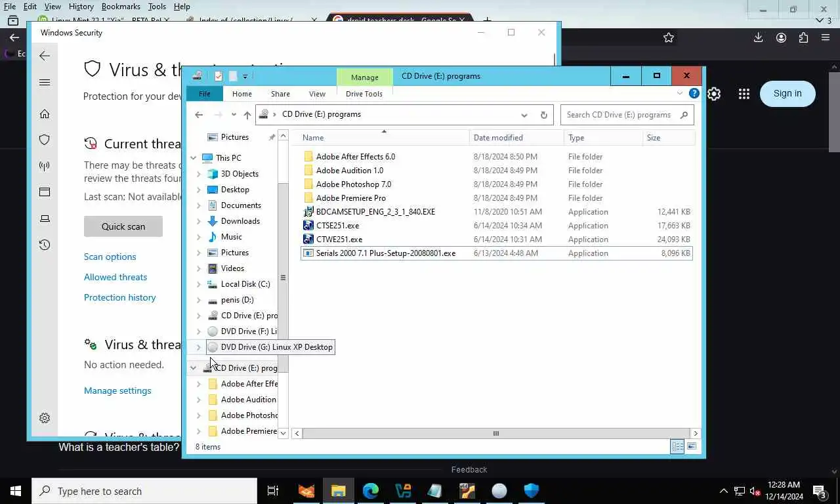The width and height of the screenshot is (840, 504).
Task: Open Scan options link
Action: coord(110,257)
